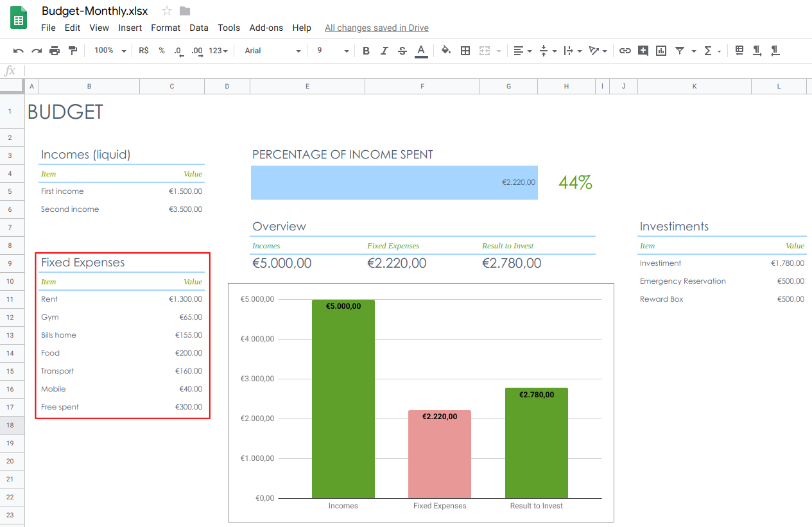Select the 'Second income' cell
812x527 pixels.
pyautogui.click(x=89, y=209)
